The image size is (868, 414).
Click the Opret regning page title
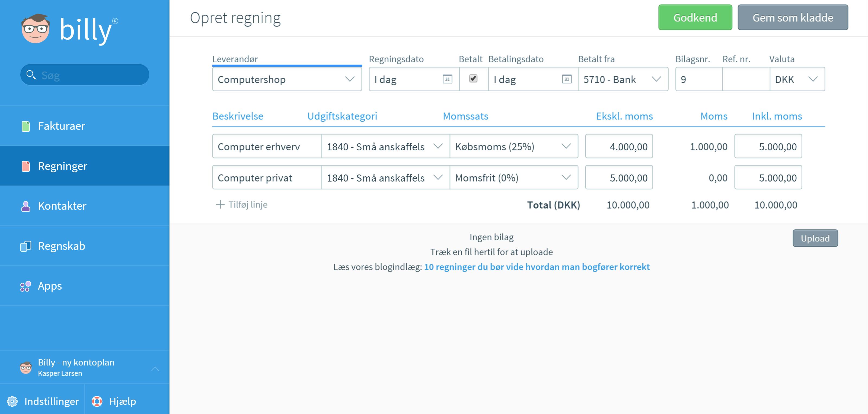(235, 18)
